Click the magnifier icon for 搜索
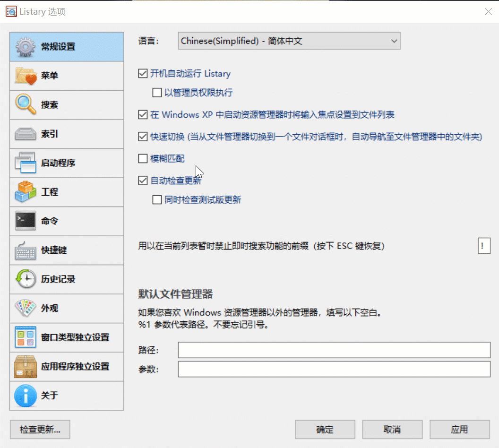 pos(26,104)
